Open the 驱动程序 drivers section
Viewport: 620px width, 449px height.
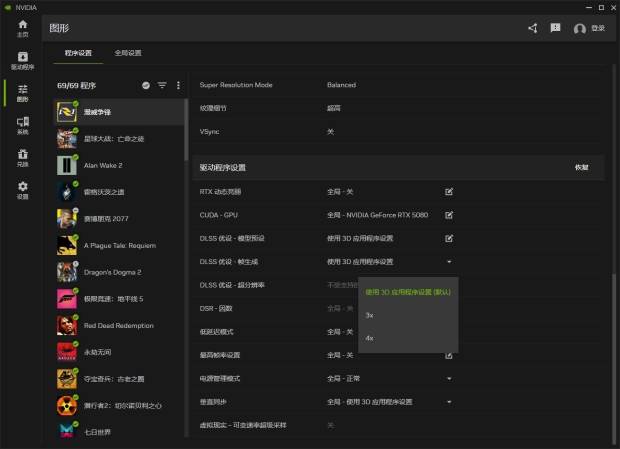pyautogui.click(x=23, y=60)
